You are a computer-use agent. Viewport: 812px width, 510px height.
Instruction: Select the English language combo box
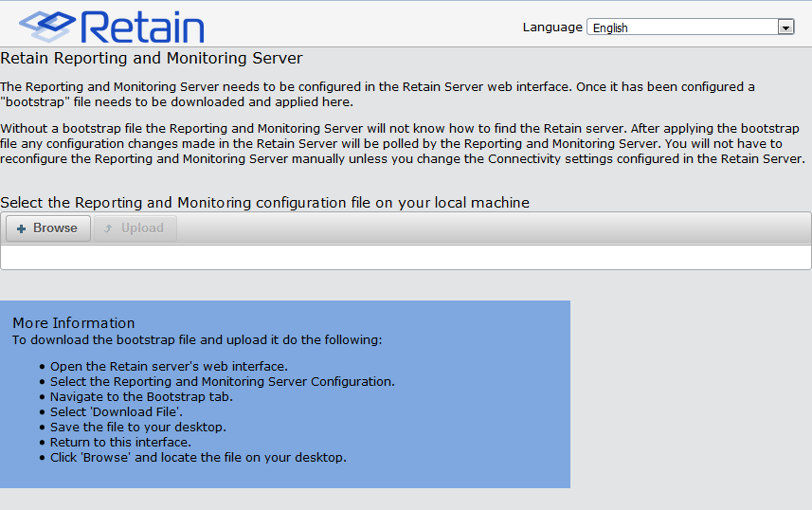(x=682, y=27)
